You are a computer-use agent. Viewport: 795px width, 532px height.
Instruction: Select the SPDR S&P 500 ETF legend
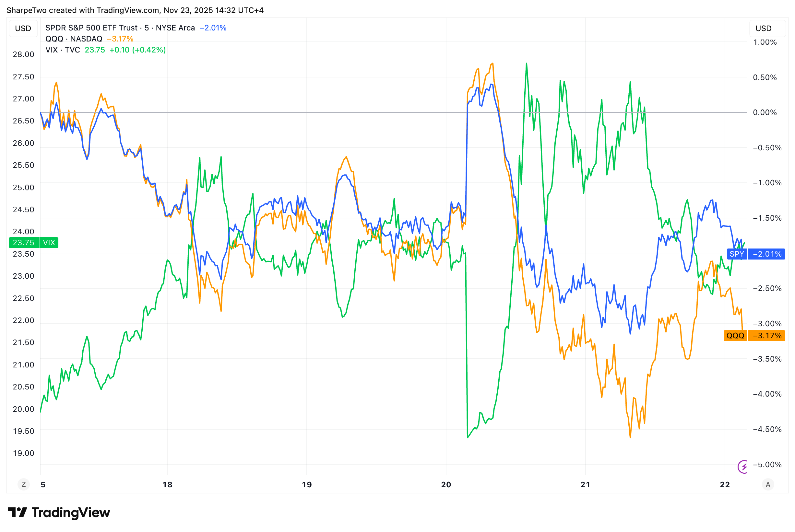[120, 28]
